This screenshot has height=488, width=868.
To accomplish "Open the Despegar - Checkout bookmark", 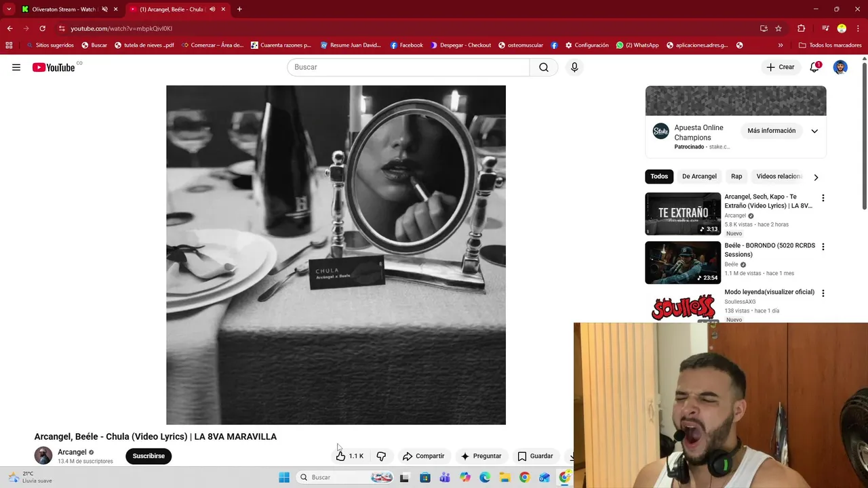I will [x=460, y=45].
